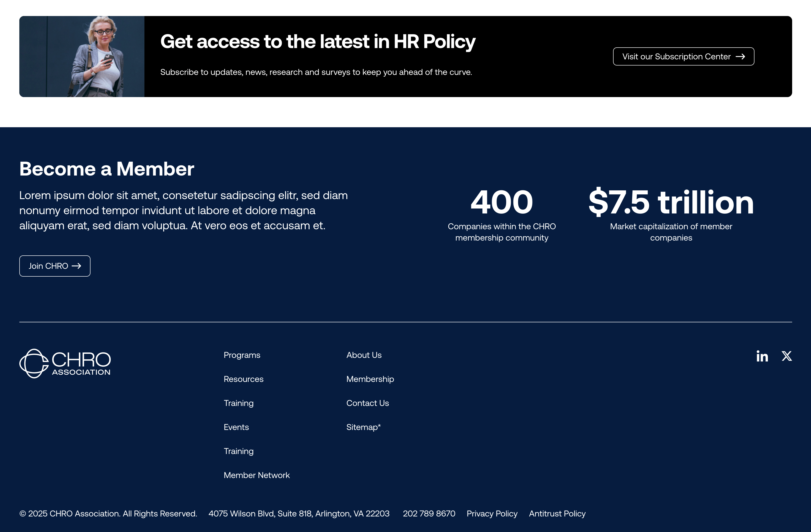Open the X (Twitter) social icon

(786, 356)
